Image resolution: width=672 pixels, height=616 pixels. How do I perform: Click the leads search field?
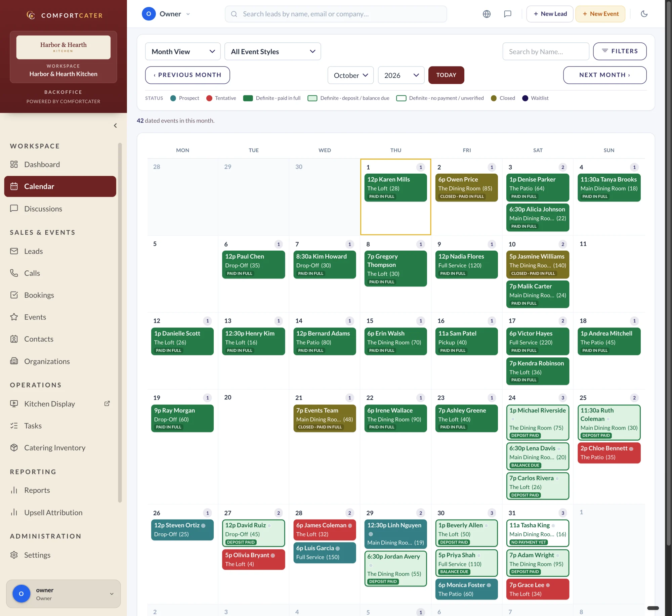click(336, 14)
